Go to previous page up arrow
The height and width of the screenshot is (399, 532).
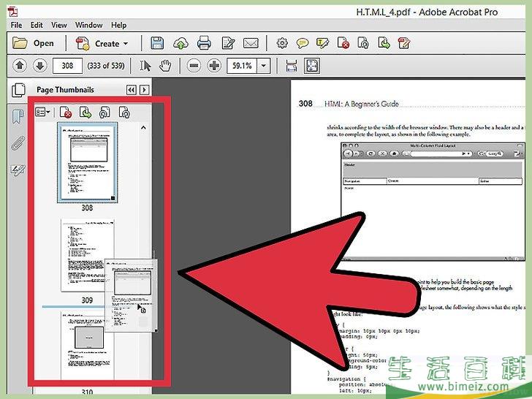[x=20, y=66]
